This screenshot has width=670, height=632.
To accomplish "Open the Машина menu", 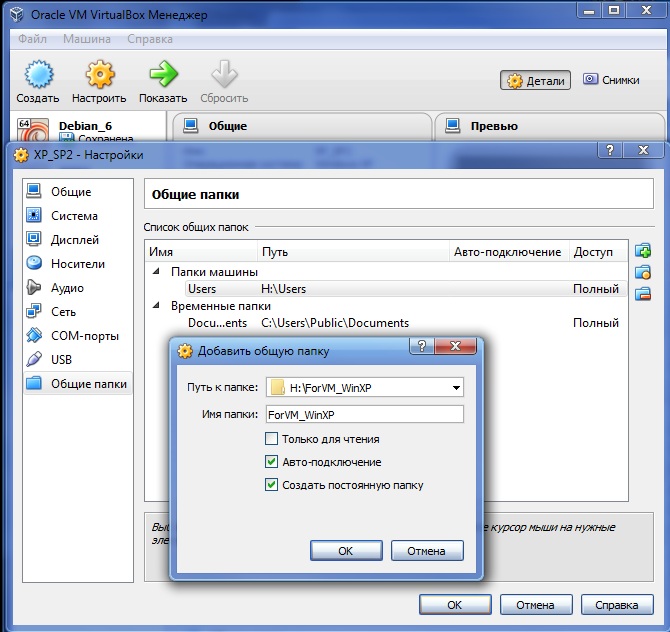I will coord(87,39).
